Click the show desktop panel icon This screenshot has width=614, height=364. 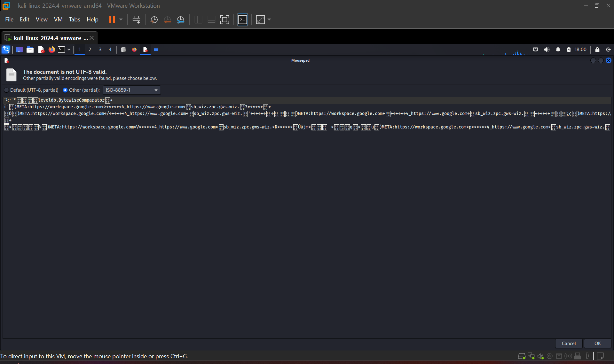click(x=19, y=50)
